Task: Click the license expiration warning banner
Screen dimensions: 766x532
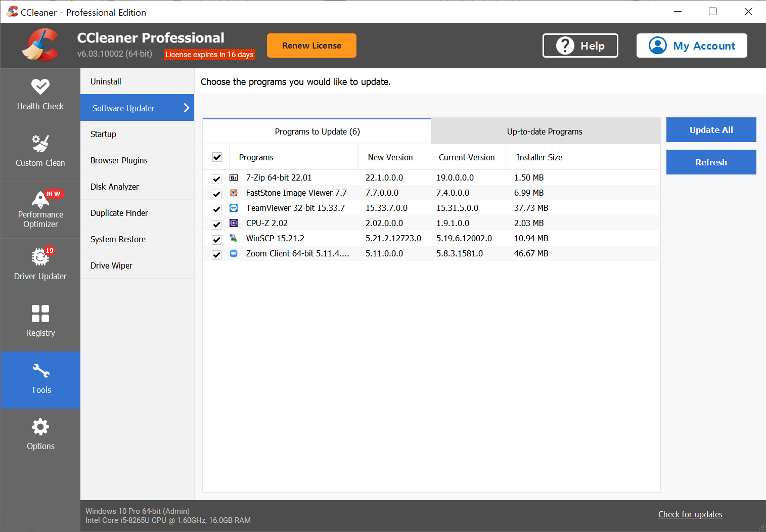Action: pos(209,55)
